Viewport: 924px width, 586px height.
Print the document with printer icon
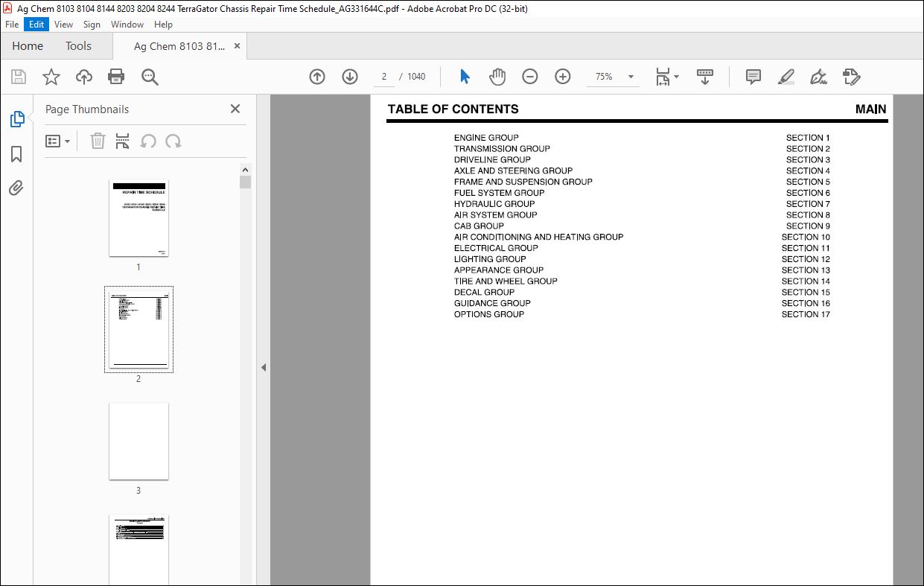116,77
